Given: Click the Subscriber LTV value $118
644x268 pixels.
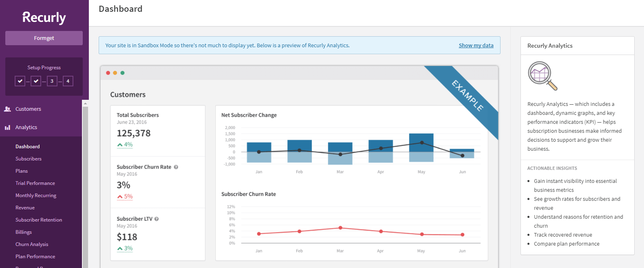Looking at the screenshot, I should [x=127, y=237].
